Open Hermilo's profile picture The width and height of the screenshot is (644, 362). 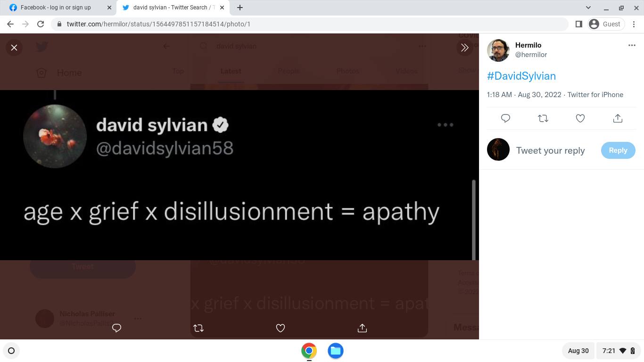pyautogui.click(x=498, y=50)
